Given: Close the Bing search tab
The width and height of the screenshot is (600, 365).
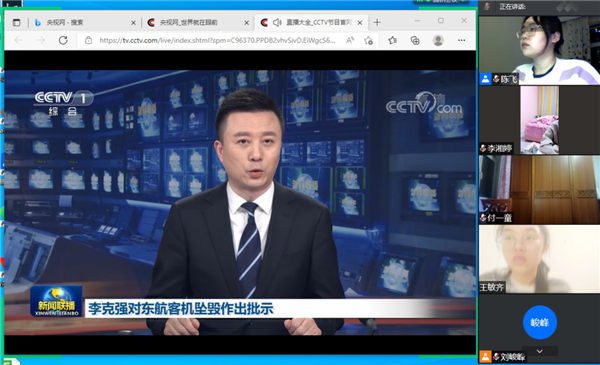Looking at the screenshot, I should click(x=133, y=23).
